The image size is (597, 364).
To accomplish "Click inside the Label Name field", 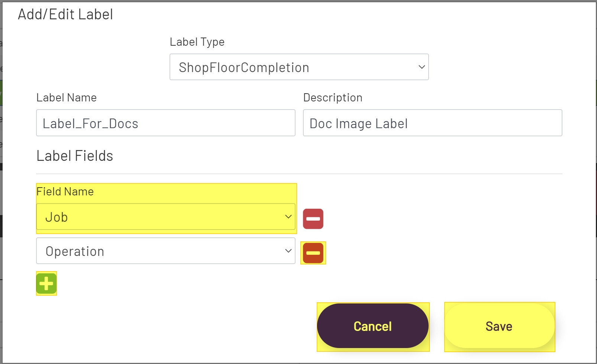I will [166, 123].
